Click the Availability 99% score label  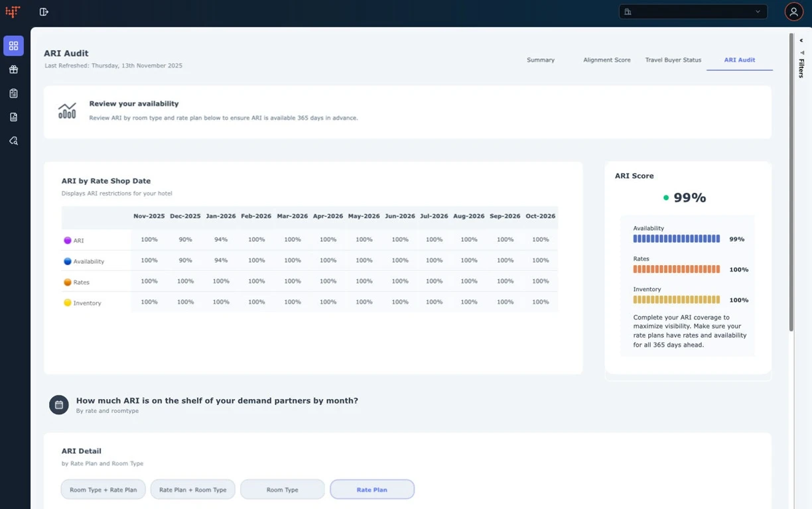point(736,239)
